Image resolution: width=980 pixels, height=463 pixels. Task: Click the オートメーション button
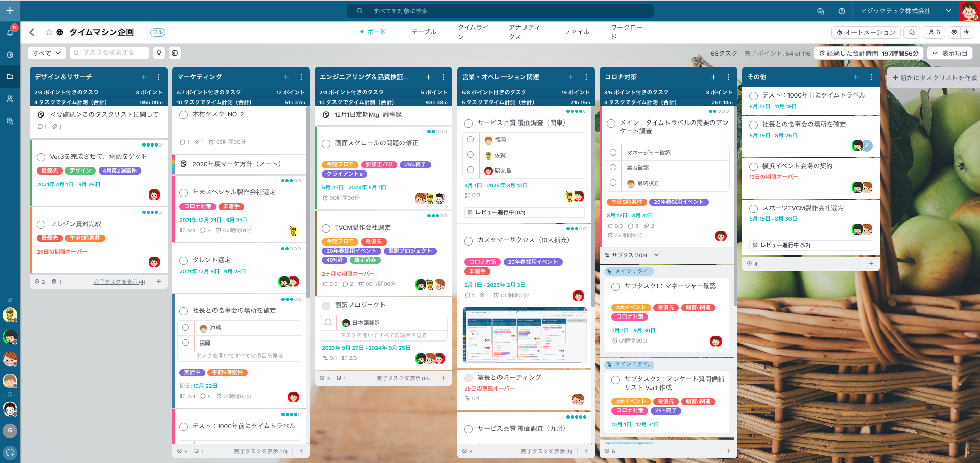tap(866, 32)
